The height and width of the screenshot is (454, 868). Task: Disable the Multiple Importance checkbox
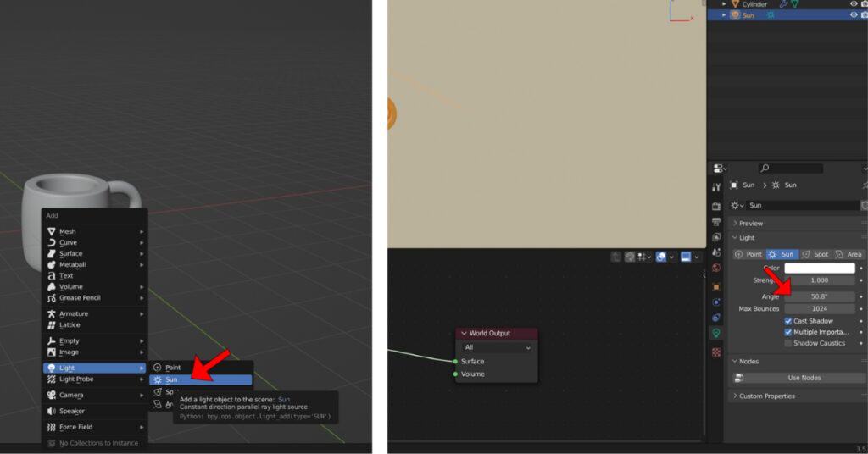788,332
